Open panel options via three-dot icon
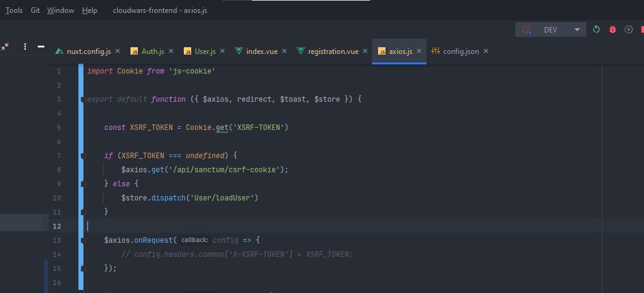The height and width of the screenshot is (293, 644). click(x=25, y=47)
